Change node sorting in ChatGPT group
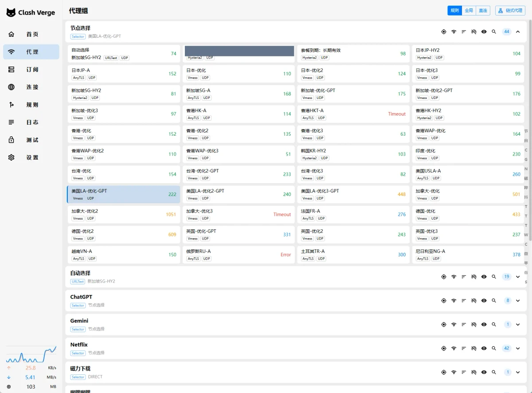This screenshot has height=393, width=532. [464, 301]
